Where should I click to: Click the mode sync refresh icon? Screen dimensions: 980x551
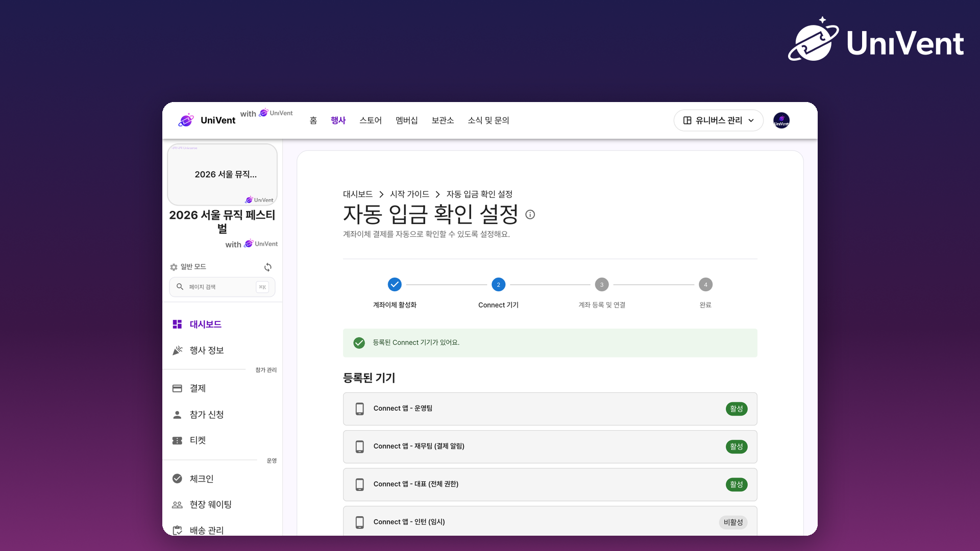268,267
